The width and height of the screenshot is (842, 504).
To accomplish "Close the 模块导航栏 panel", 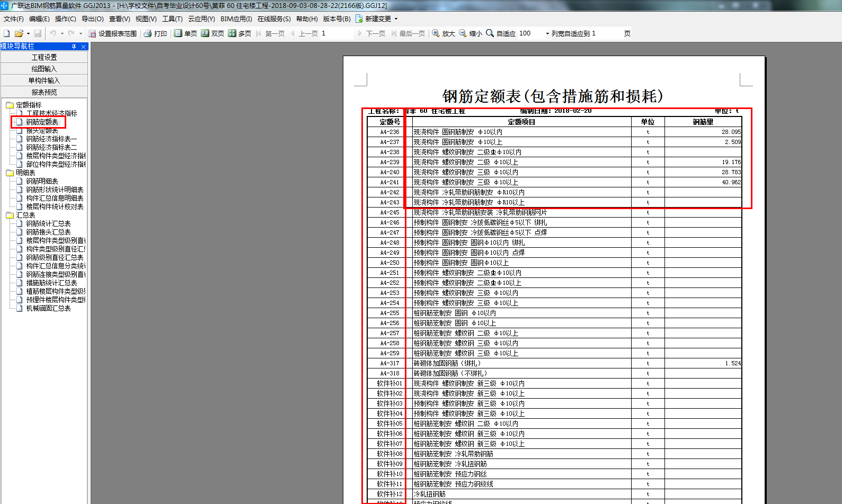I will click(83, 47).
